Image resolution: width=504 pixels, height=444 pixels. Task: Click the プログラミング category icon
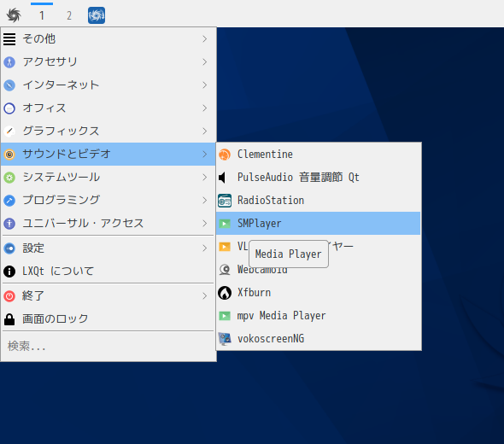pyautogui.click(x=9, y=201)
